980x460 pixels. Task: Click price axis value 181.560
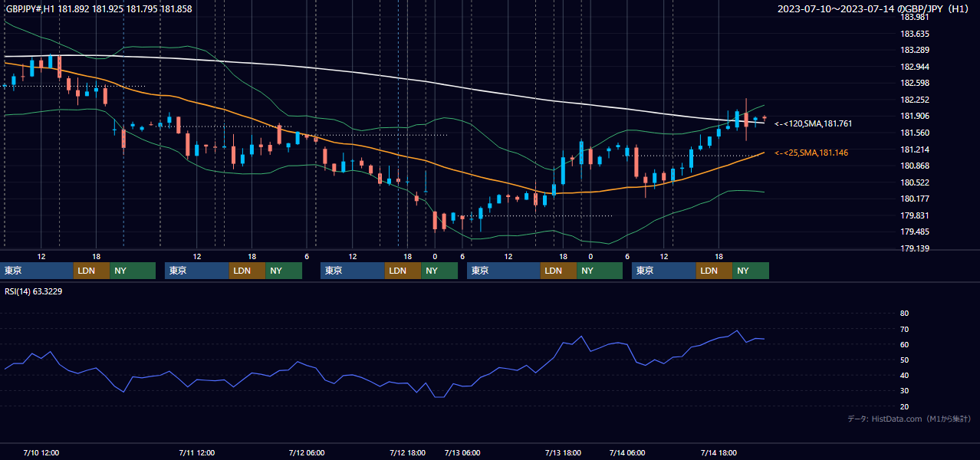(914, 133)
